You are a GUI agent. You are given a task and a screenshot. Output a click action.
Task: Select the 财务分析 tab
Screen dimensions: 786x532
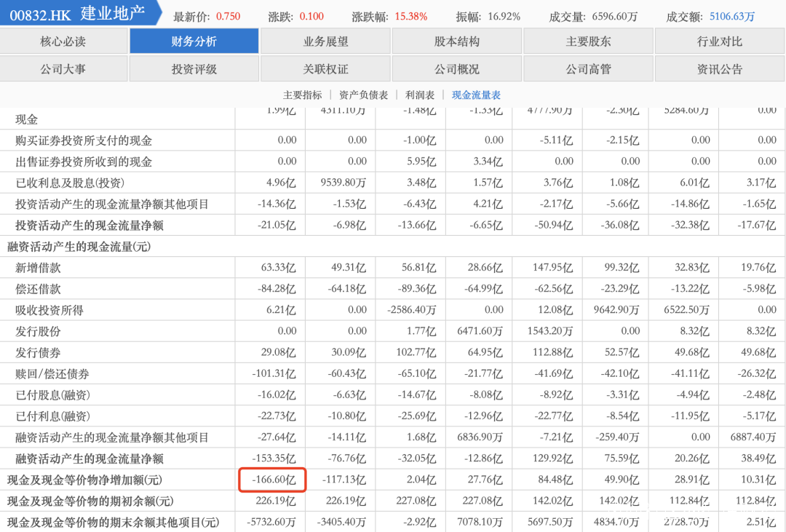click(x=194, y=41)
